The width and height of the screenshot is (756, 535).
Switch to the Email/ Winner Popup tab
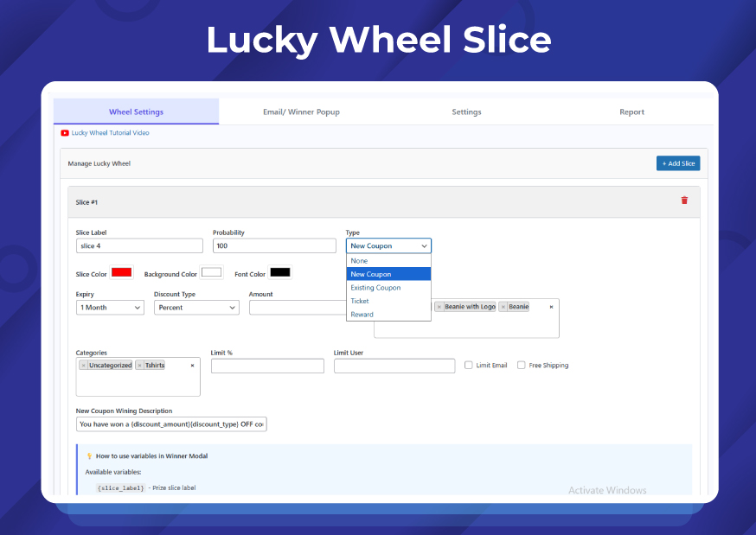(x=301, y=112)
